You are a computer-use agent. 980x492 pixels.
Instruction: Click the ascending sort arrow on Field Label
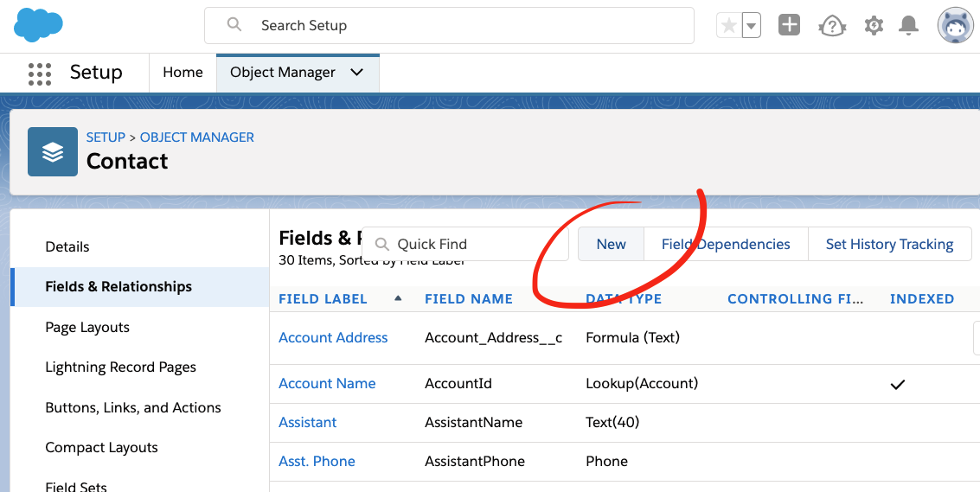point(398,298)
